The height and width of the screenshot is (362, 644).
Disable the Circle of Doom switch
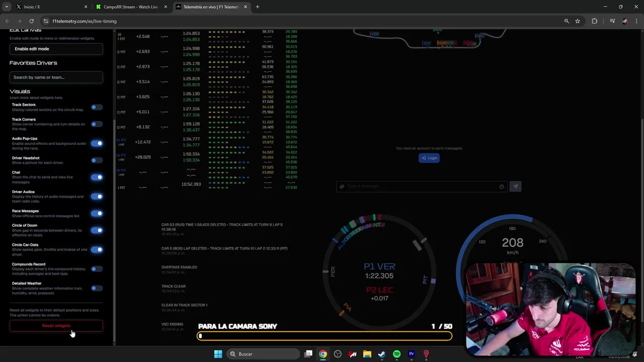(x=97, y=230)
